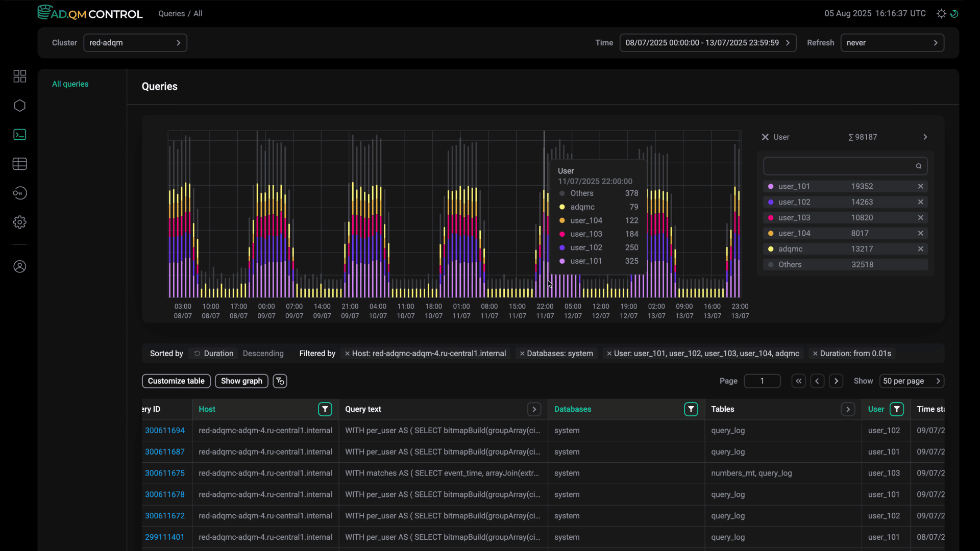980x551 pixels.
Task: Open the dashboard grid icon in sidebar
Action: 19,77
